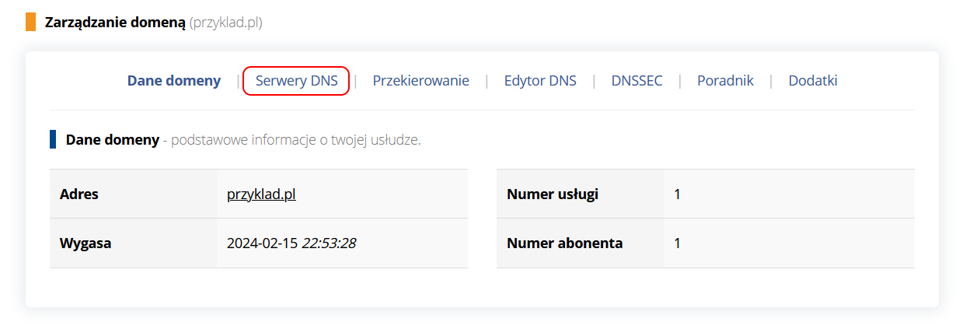
Task: Switch to the Serwery DNS tab
Action: click(x=297, y=81)
